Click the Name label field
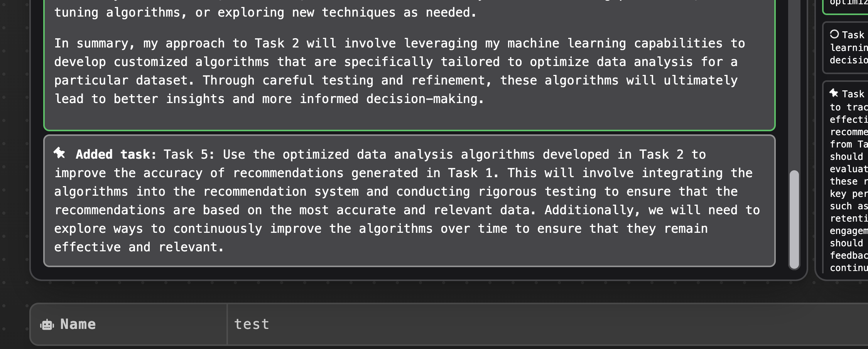The width and height of the screenshot is (868, 349). coord(77,324)
